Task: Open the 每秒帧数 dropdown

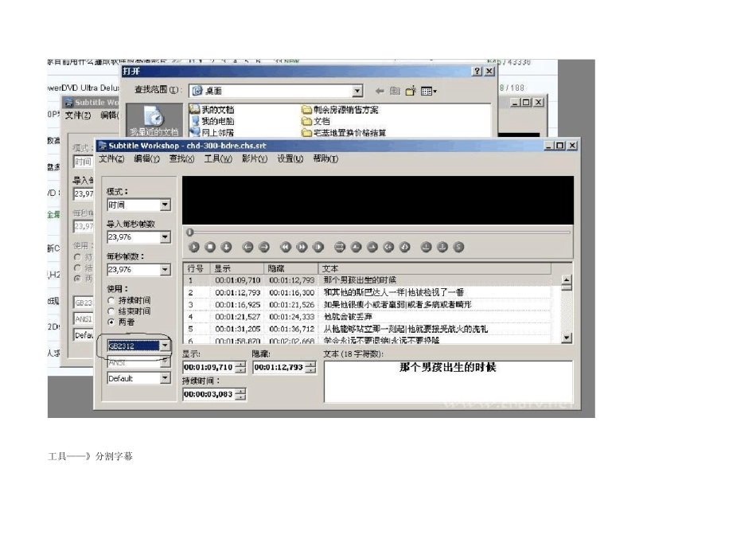Action: click(x=165, y=269)
